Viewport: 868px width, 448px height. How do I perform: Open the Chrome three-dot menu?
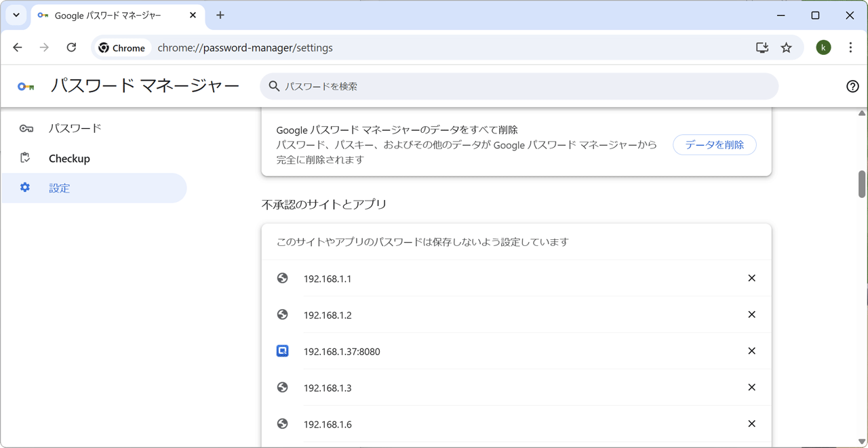coord(850,47)
